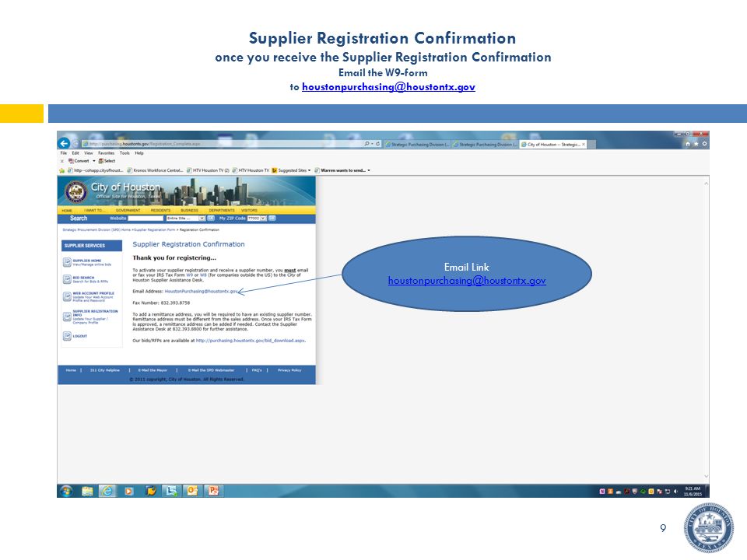Click the address bar search magnifier icon
747x560 pixels.
point(366,143)
